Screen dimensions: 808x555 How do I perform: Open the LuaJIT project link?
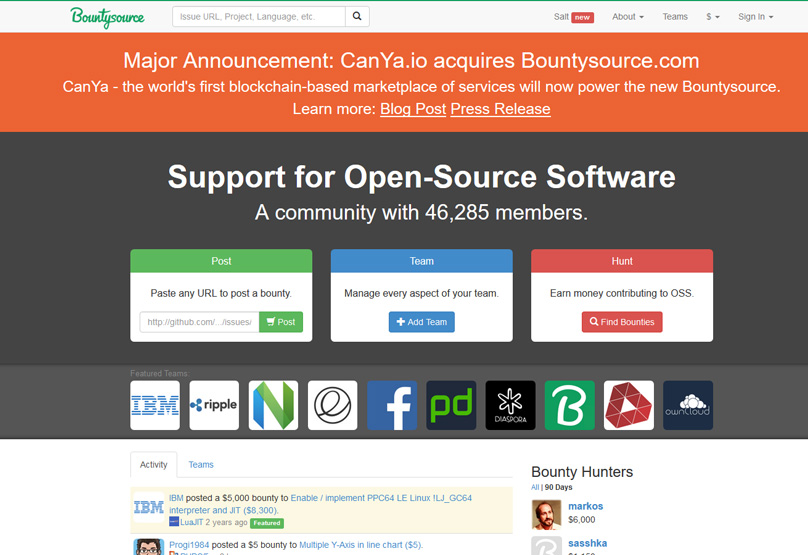coord(191,522)
